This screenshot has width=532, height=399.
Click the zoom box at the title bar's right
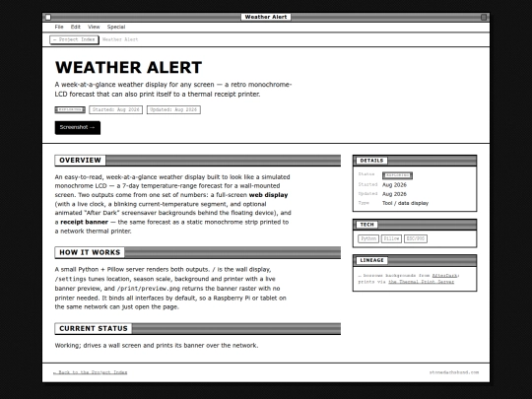coord(484,17)
